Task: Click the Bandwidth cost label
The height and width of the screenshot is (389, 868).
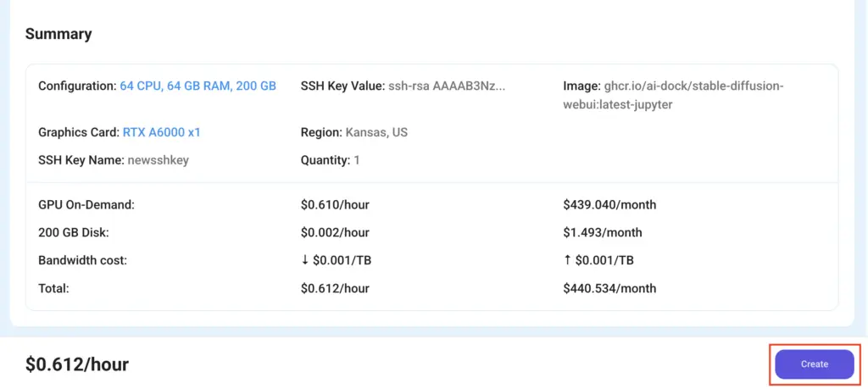Action: pyautogui.click(x=82, y=260)
